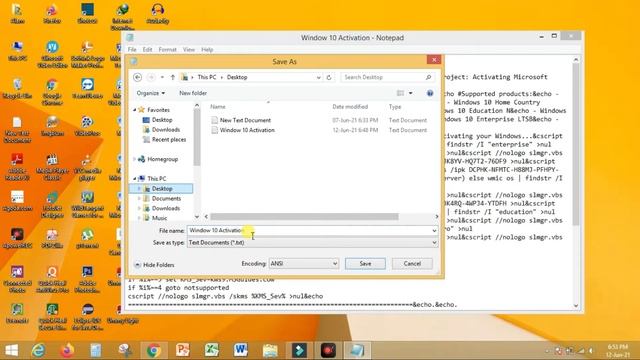Open the This PC desktop shortcut
The width and height of the screenshot is (640, 360).
point(17,51)
